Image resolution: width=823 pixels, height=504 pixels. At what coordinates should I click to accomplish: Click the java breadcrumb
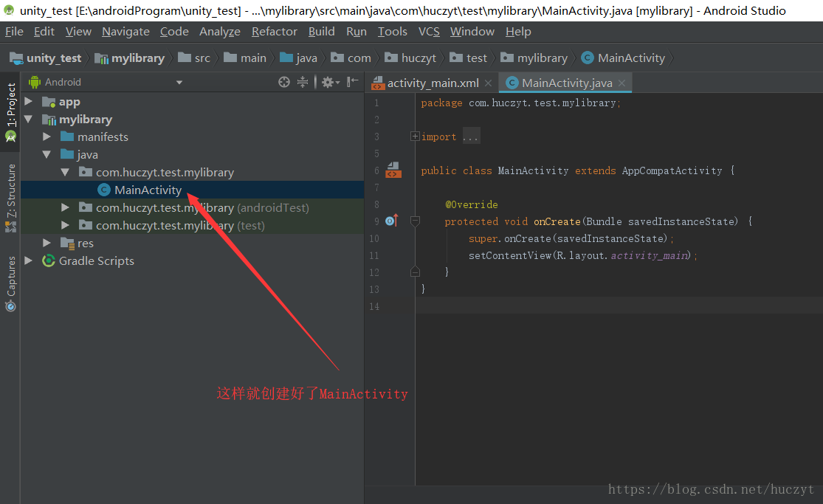pos(299,58)
